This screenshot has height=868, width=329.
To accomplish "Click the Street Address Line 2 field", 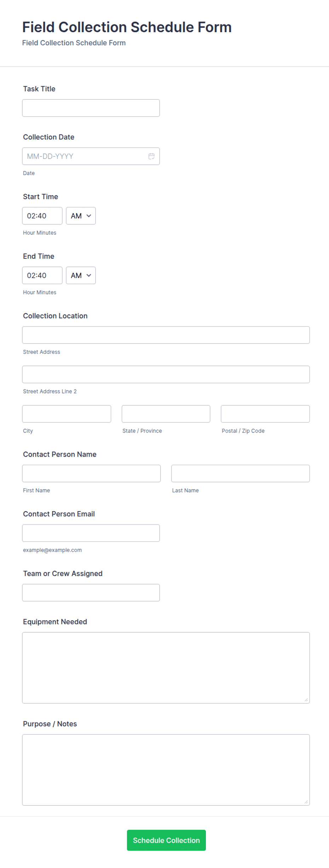I will tap(166, 374).
